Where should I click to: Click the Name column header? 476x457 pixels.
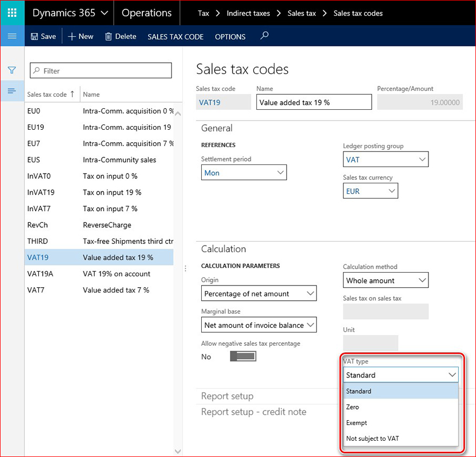coord(91,94)
